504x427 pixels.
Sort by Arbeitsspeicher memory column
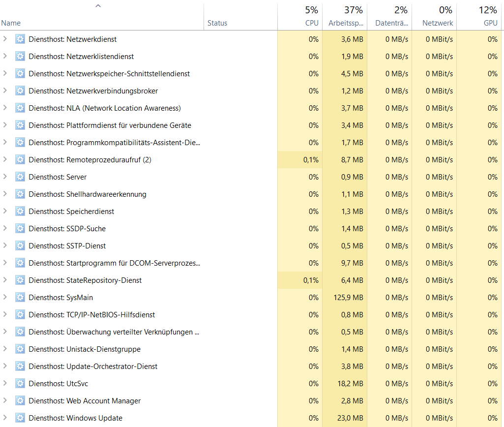[346, 23]
